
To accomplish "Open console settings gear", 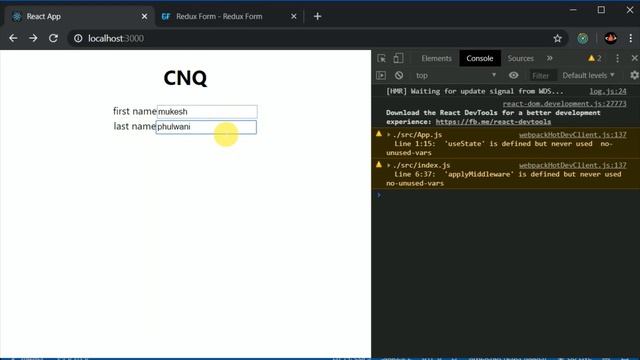I will 634,76.
